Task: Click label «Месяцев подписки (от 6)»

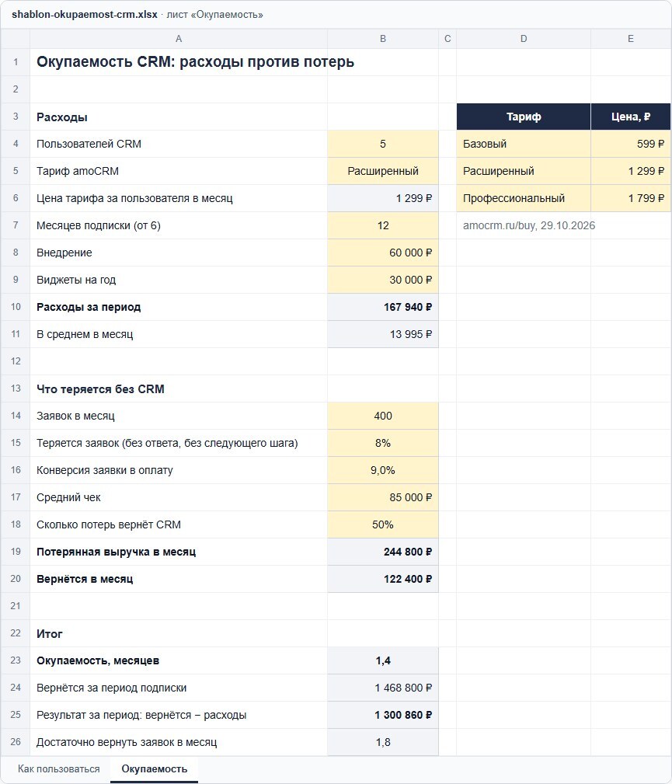Action: coord(99,225)
